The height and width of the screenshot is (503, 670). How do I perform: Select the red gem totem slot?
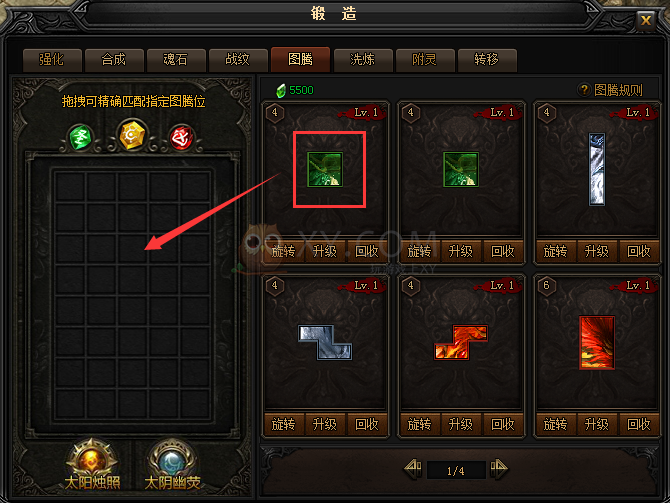tap(182, 138)
